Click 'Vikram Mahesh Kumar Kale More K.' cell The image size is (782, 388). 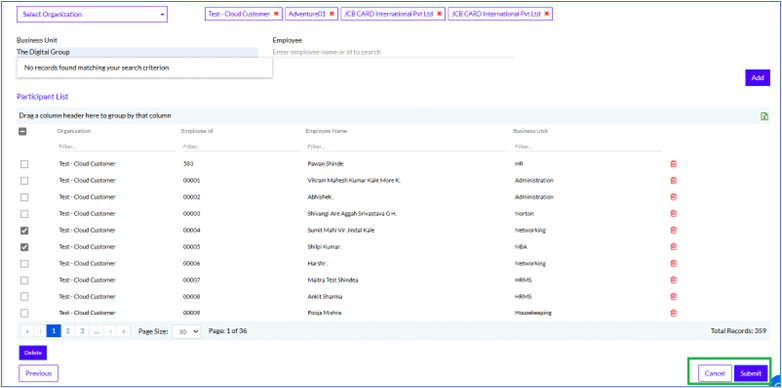[354, 181]
